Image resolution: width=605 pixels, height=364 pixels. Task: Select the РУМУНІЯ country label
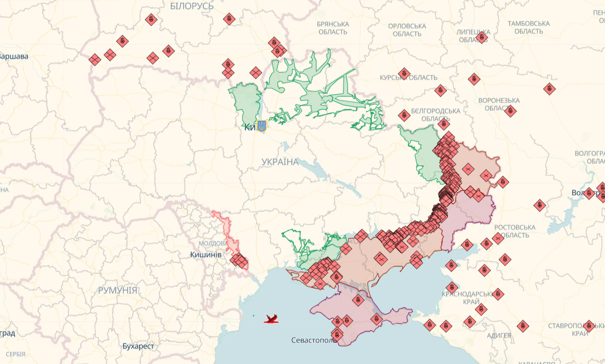[x=118, y=290]
